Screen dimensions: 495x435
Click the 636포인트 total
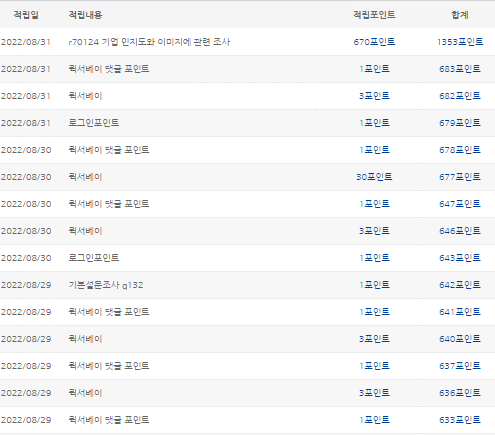460,393
